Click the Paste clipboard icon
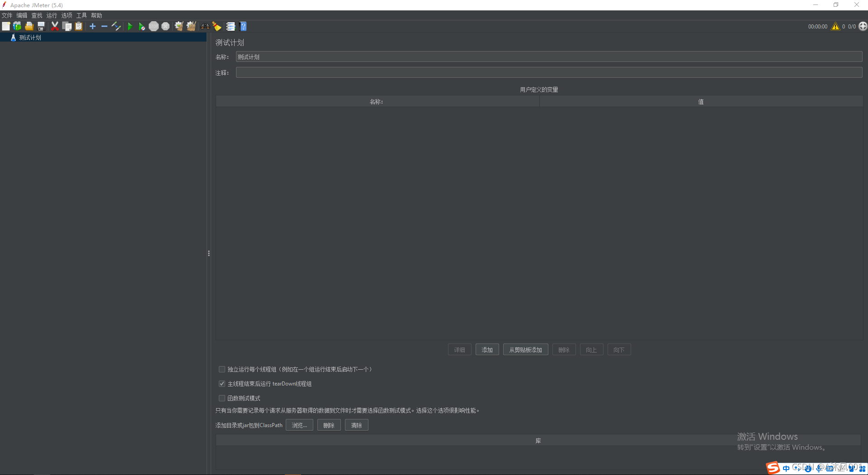 pyautogui.click(x=79, y=26)
